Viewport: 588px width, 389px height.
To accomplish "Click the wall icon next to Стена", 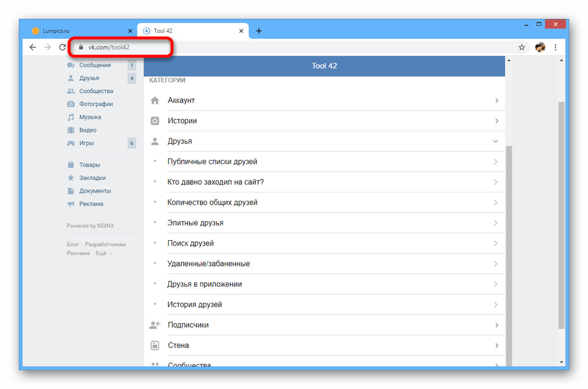I will 155,345.
